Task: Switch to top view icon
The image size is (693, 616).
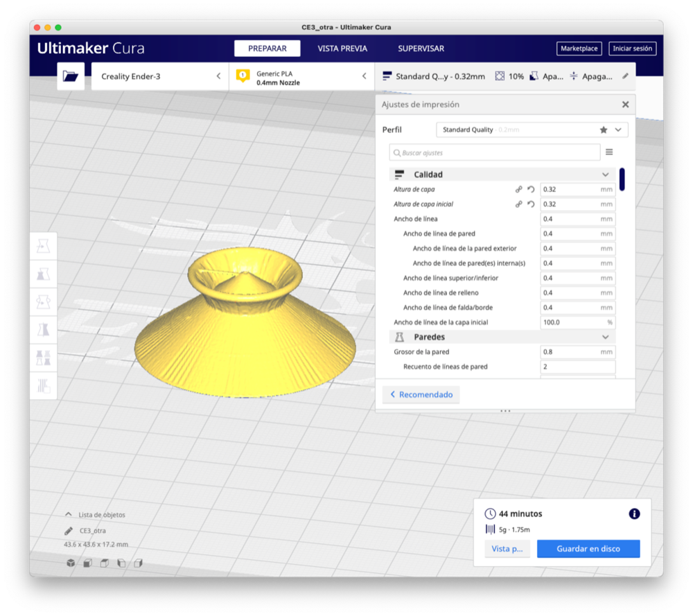Action: click(105, 563)
